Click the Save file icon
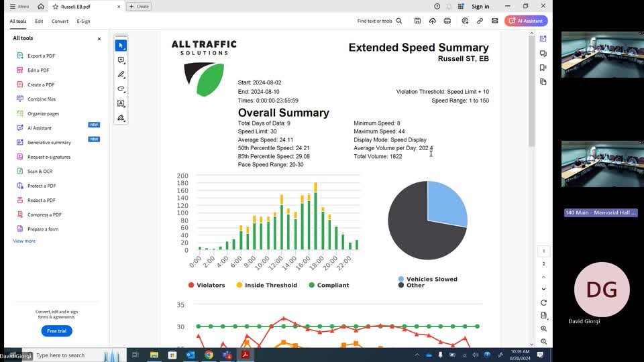This screenshot has width=644, height=362. click(417, 21)
